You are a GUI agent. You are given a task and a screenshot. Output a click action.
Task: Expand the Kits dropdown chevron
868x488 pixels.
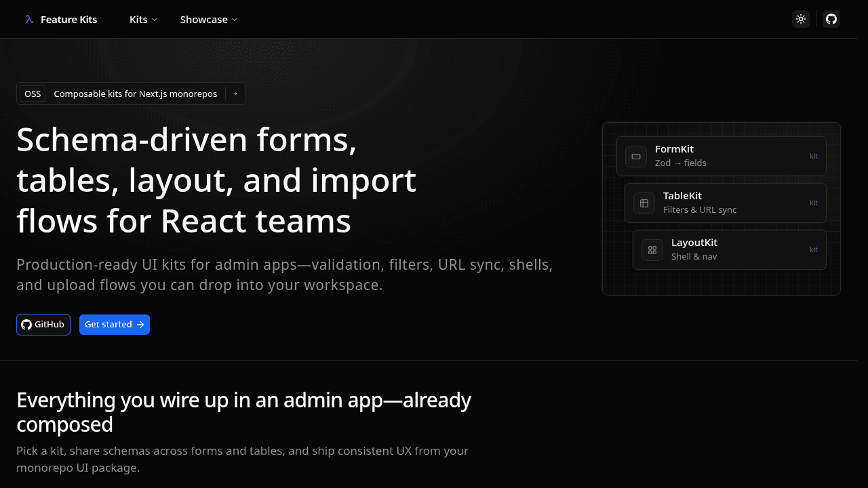[x=155, y=20]
